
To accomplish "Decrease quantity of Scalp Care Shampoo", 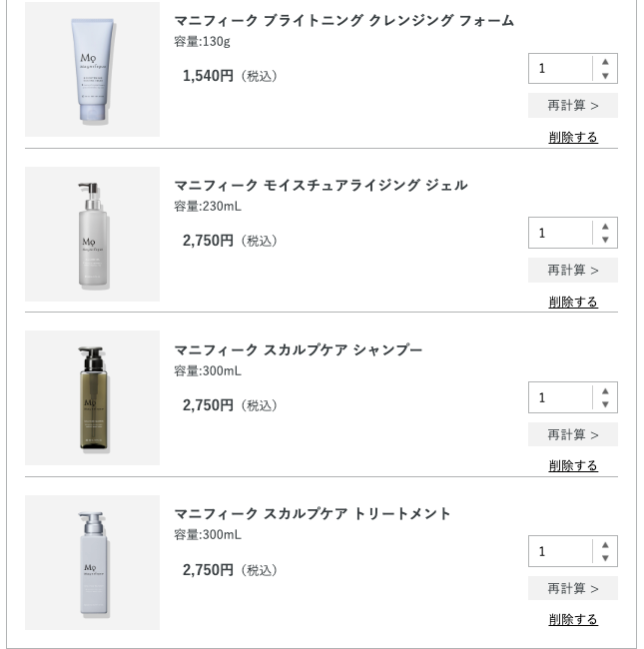I will coord(605,405).
